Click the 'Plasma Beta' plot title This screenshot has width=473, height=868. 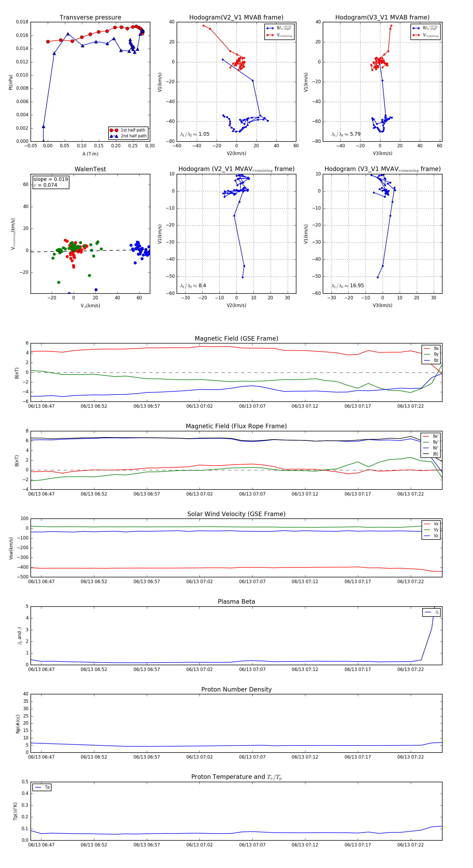pos(236,602)
